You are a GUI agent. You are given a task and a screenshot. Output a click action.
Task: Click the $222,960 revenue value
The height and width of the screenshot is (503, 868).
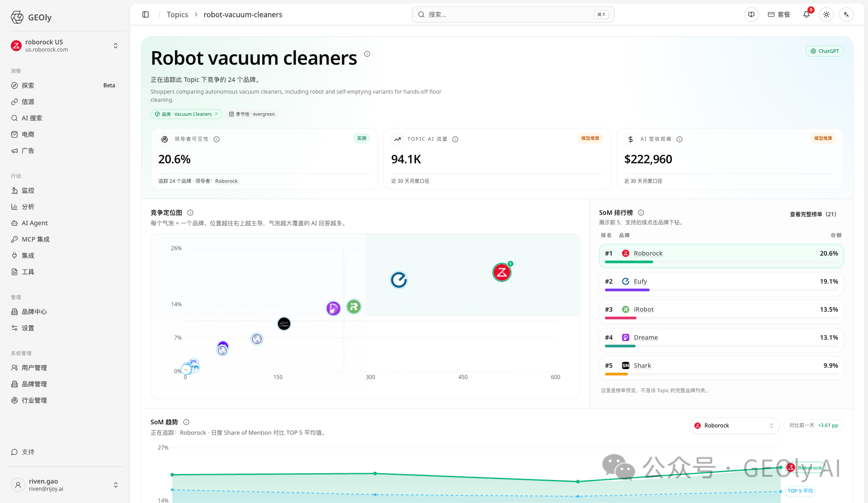(648, 159)
